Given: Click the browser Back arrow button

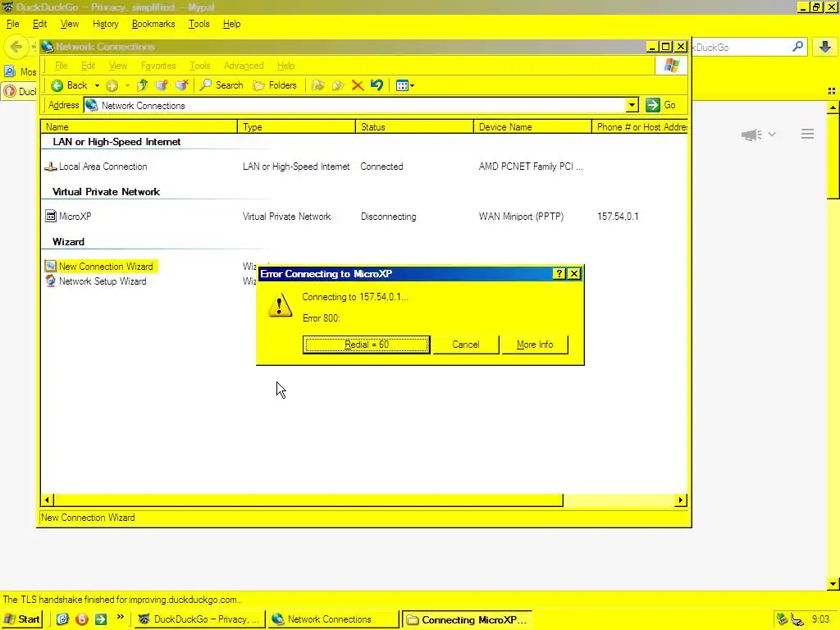Looking at the screenshot, I should (x=16, y=47).
